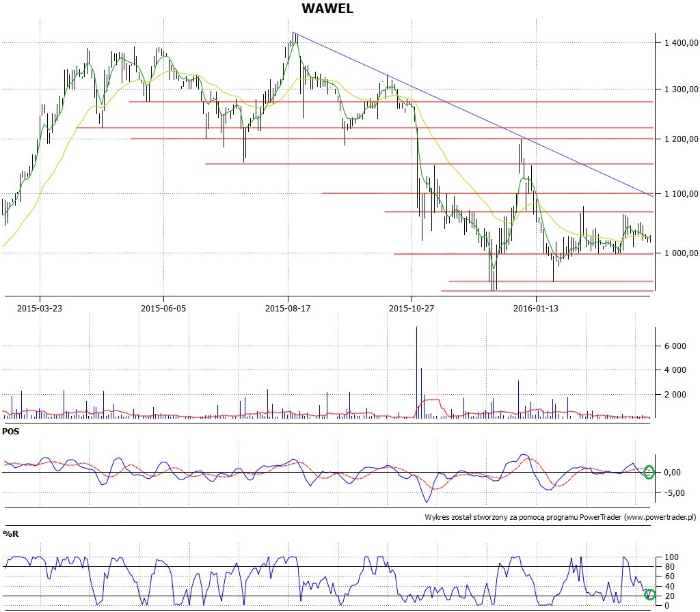Click the %R indicator label
Screen dimensions: 700x612
tap(10, 534)
